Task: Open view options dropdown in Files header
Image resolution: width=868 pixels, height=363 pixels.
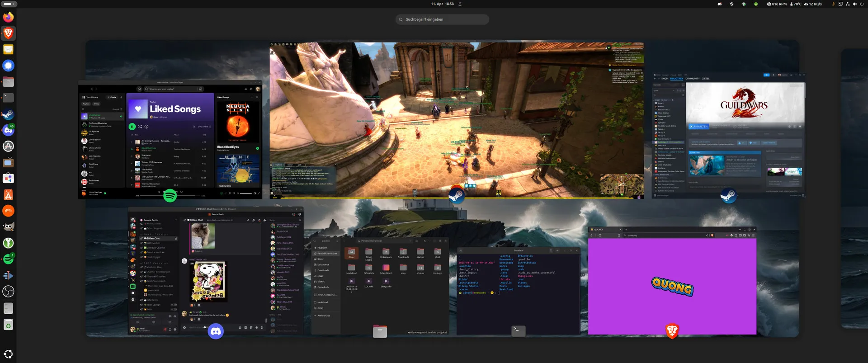Action: [x=429, y=241]
